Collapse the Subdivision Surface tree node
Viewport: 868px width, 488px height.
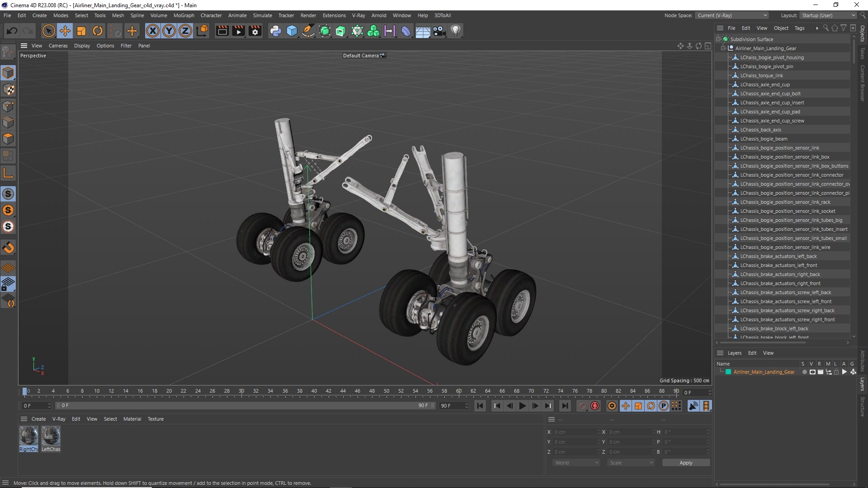pyautogui.click(x=718, y=39)
